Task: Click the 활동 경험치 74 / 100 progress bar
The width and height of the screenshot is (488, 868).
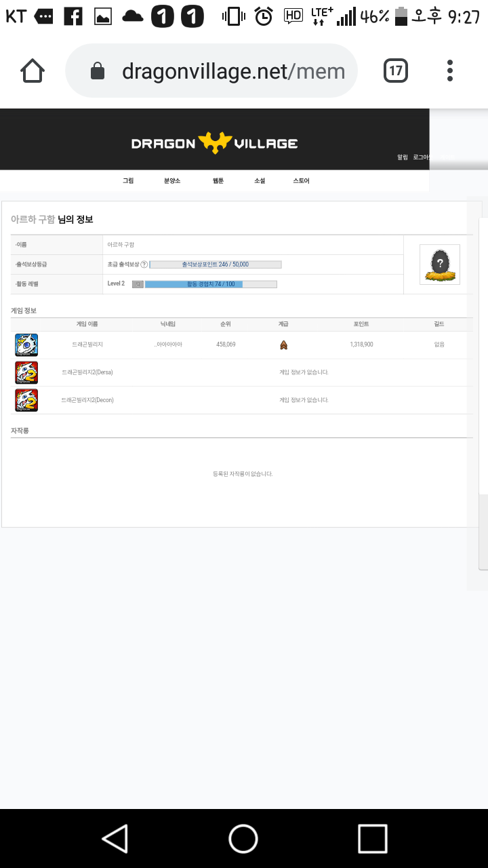Action: (211, 284)
